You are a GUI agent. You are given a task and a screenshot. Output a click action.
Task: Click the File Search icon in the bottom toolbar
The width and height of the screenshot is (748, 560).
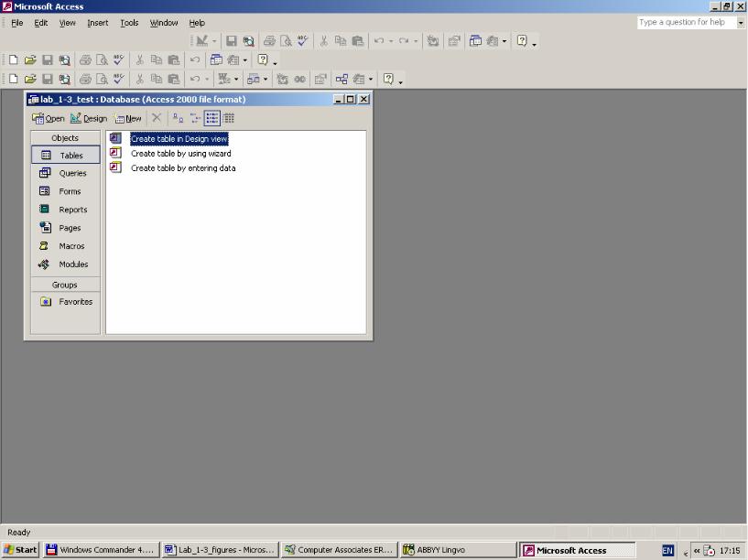click(x=64, y=79)
